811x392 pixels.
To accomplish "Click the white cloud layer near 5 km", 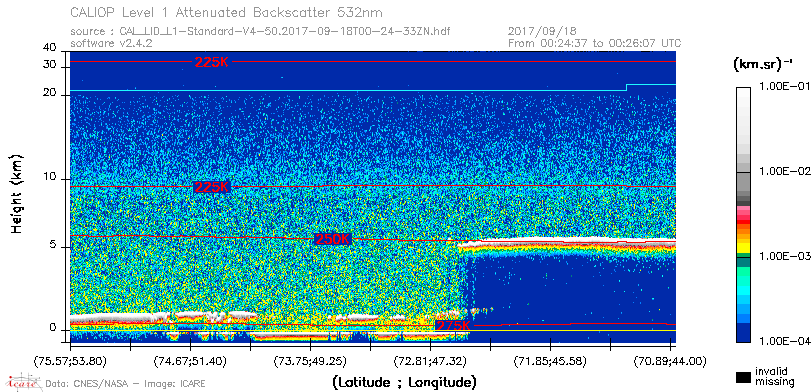I will point(566,242).
